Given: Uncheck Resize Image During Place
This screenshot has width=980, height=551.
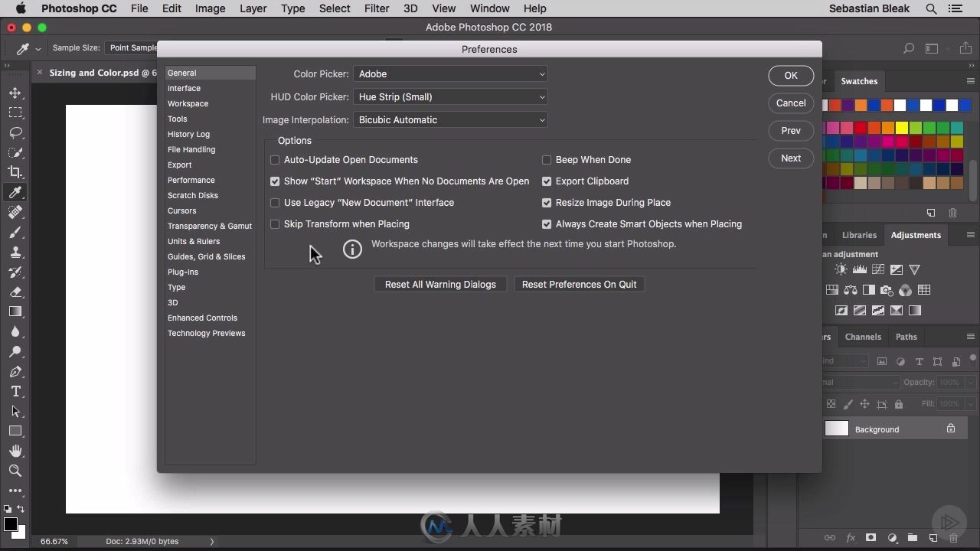Looking at the screenshot, I should pyautogui.click(x=547, y=203).
